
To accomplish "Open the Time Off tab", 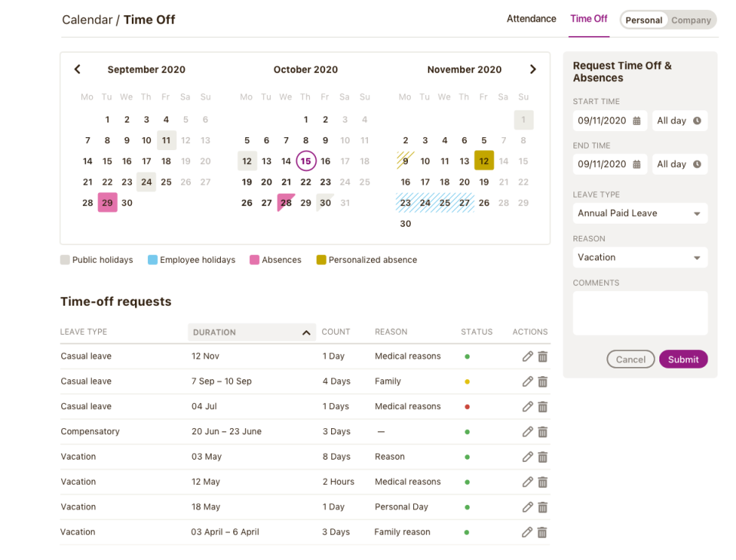I will pyautogui.click(x=589, y=18).
